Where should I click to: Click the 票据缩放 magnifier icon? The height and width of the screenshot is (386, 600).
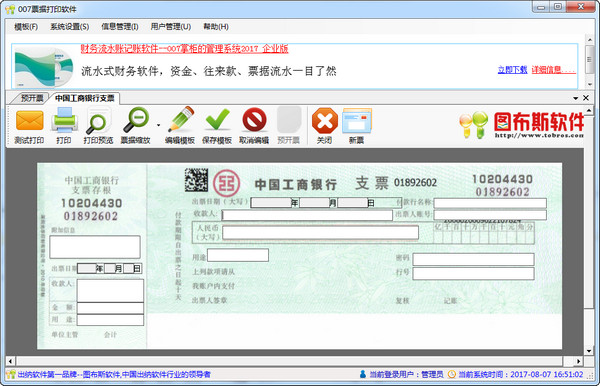click(136, 120)
